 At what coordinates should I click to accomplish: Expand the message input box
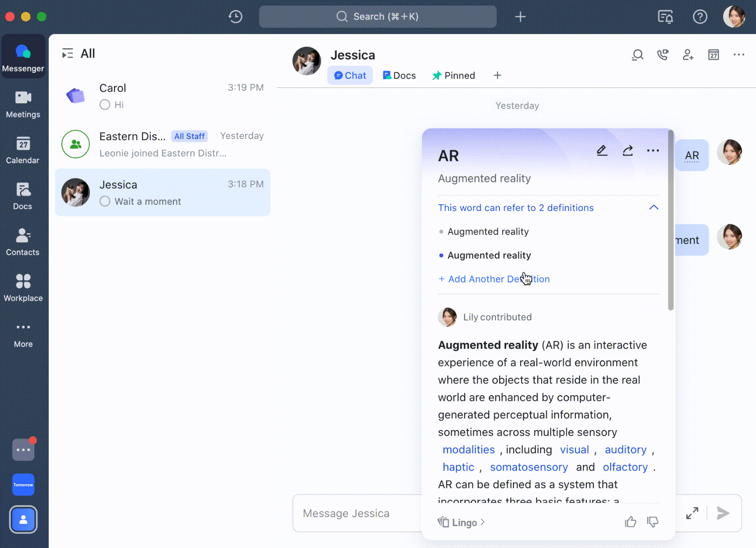click(x=692, y=513)
